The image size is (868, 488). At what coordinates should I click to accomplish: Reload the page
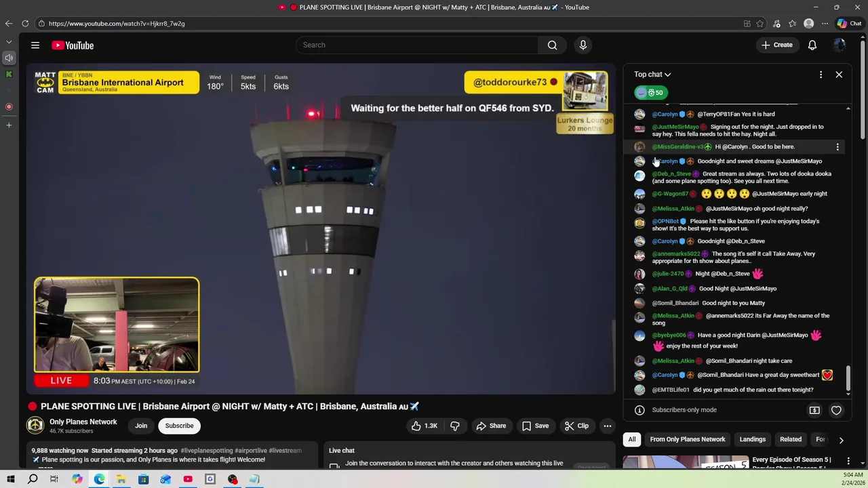[x=25, y=24]
